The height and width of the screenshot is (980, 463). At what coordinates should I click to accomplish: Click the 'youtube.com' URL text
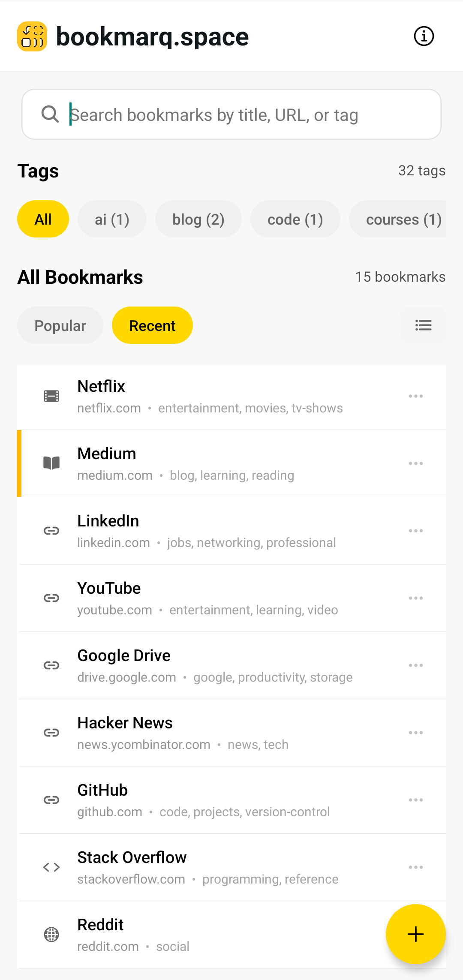[x=114, y=610]
